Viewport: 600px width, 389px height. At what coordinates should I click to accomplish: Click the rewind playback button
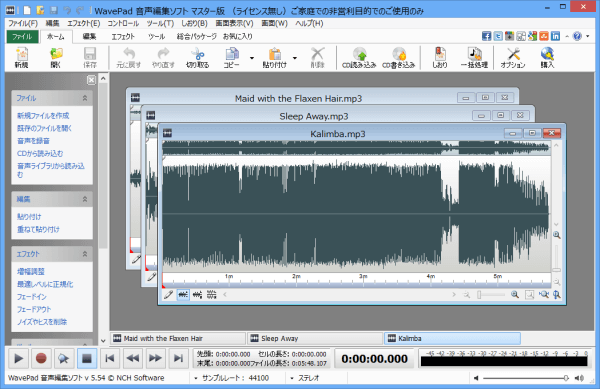[x=132, y=358]
